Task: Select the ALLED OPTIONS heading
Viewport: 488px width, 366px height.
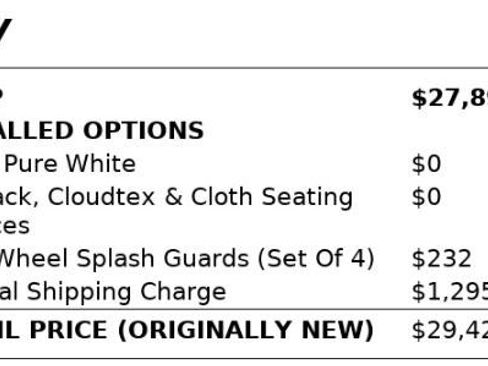Action: (101, 130)
